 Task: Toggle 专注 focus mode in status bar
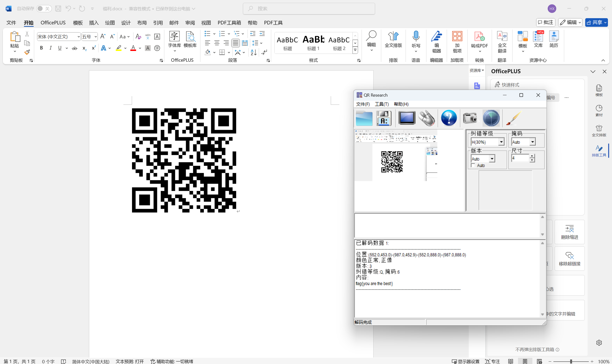[493, 361]
